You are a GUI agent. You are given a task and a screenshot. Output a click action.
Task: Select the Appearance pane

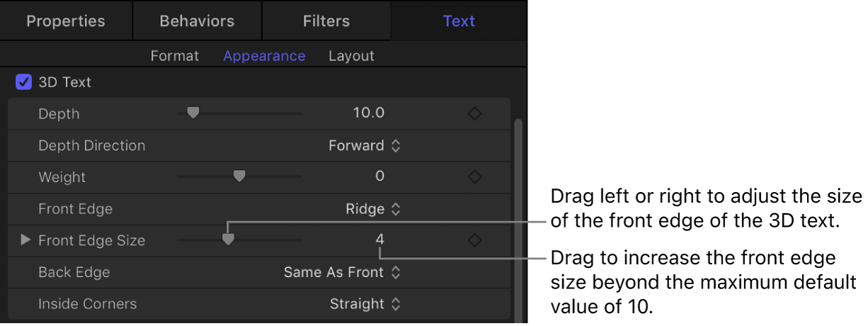point(264,56)
